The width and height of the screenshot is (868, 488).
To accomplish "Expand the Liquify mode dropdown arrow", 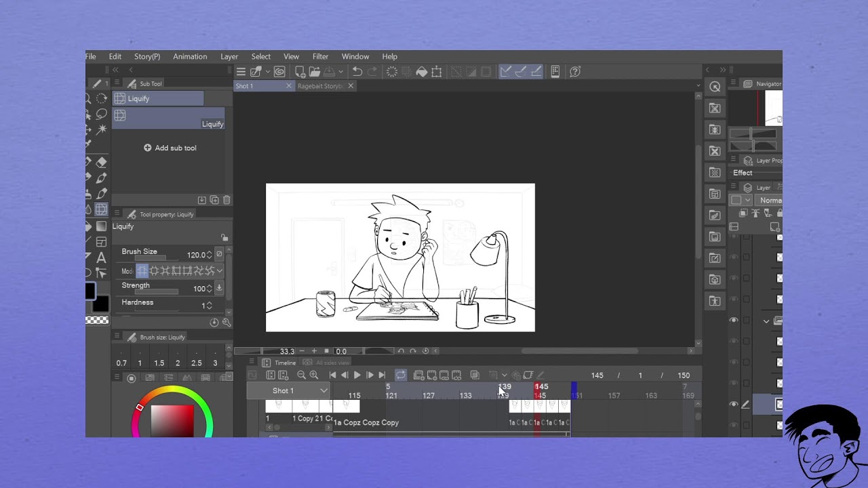I will click(220, 271).
